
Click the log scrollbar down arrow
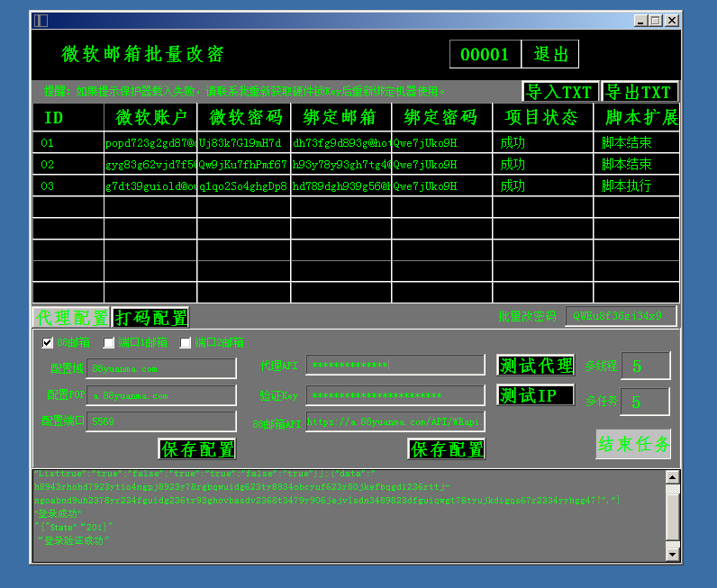[x=672, y=555]
